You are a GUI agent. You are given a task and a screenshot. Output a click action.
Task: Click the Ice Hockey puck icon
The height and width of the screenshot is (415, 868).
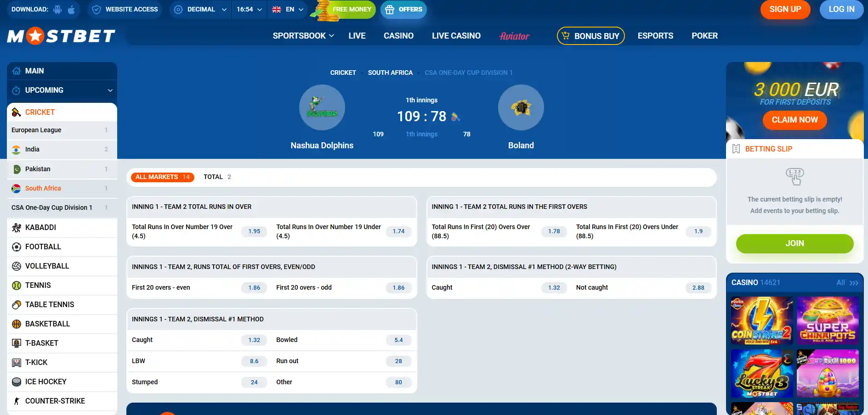tap(17, 382)
